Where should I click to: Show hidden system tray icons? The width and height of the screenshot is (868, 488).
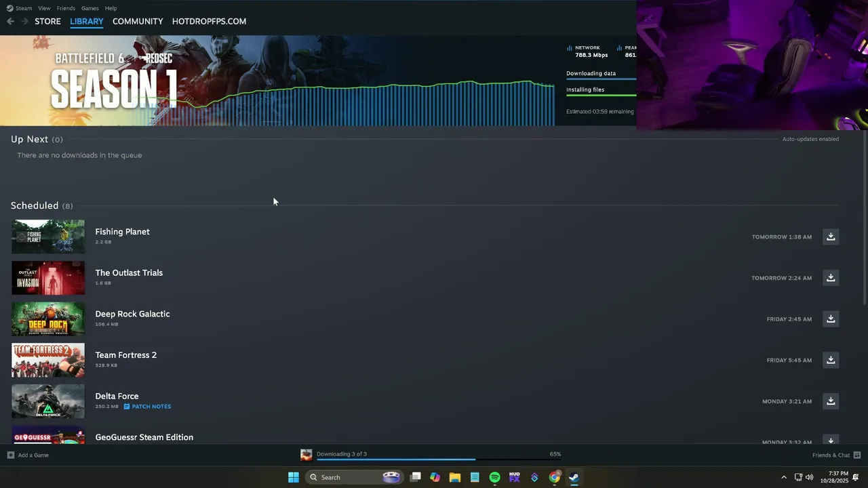[x=784, y=477]
